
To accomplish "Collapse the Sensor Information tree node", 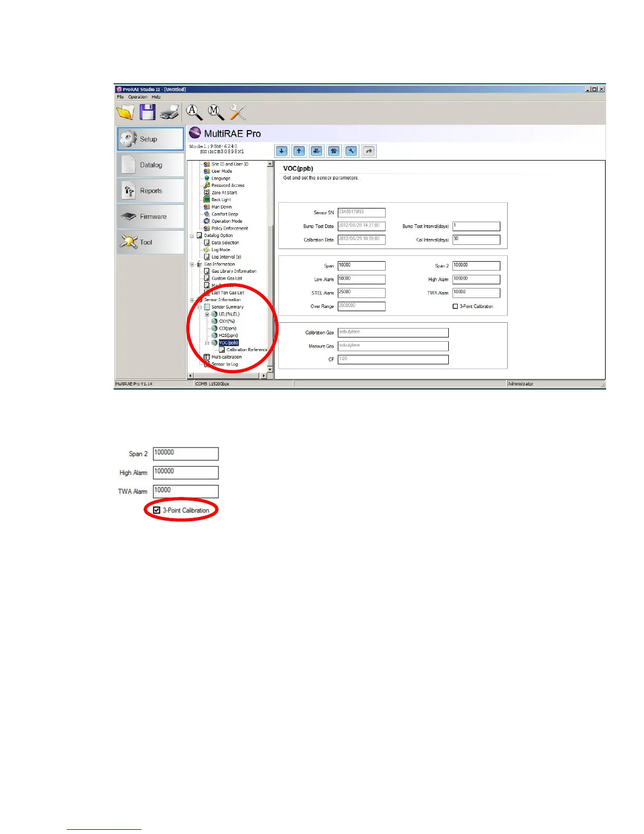I will [x=192, y=300].
